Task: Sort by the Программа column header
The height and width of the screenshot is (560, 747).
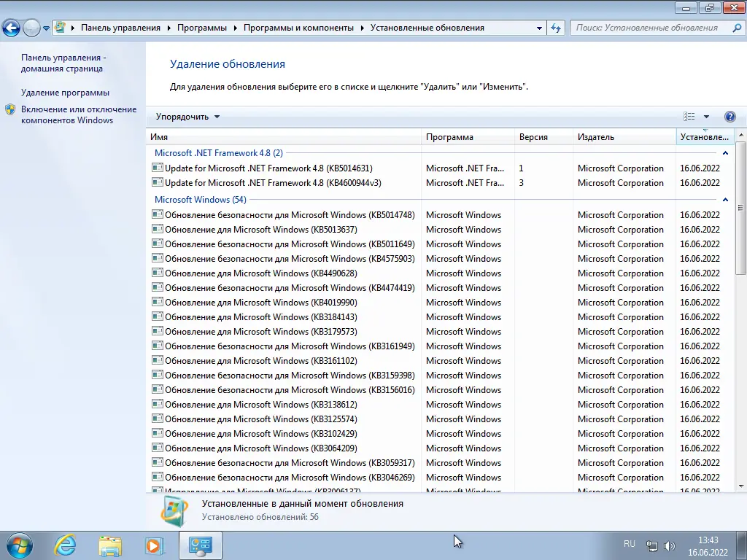Action: point(468,136)
